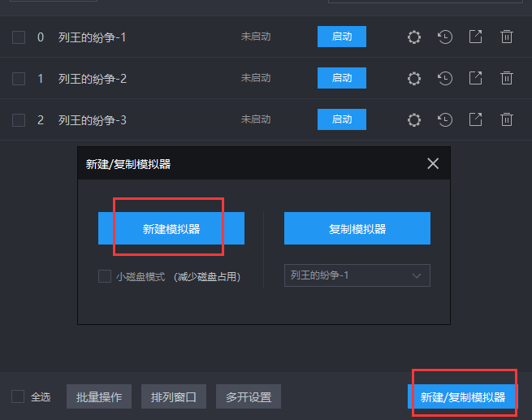The image size is (532, 420).
Task: Delete emulator 列王的纷争-3 with trash icon
Action: [x=507, y=119]
